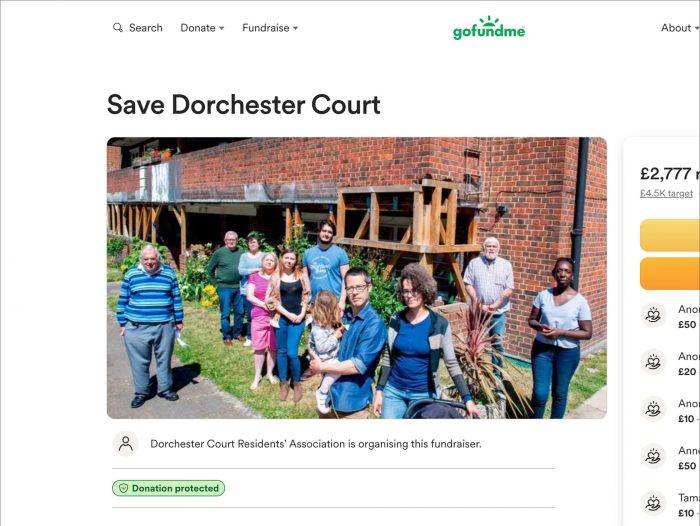
Task: Click the search magnifier icon
Action: tap(117, 28)
